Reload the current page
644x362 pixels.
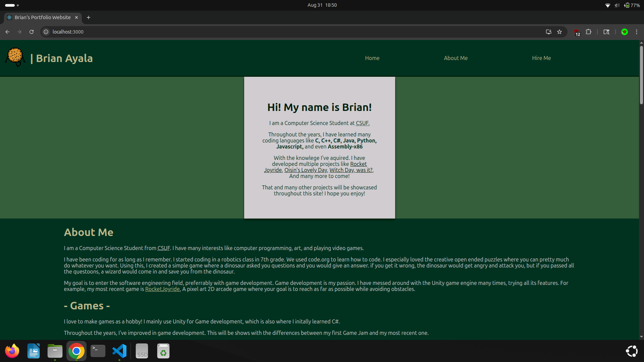[31, 32]
